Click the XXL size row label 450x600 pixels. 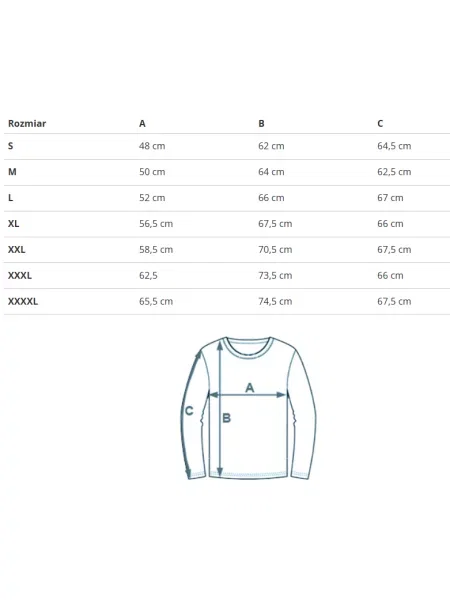(16, 249)
